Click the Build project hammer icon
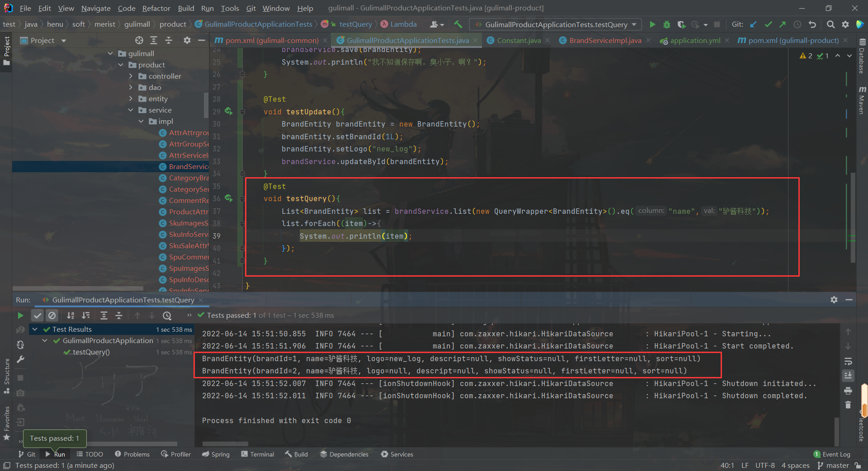868x471 pixels. tap(458, 24)
